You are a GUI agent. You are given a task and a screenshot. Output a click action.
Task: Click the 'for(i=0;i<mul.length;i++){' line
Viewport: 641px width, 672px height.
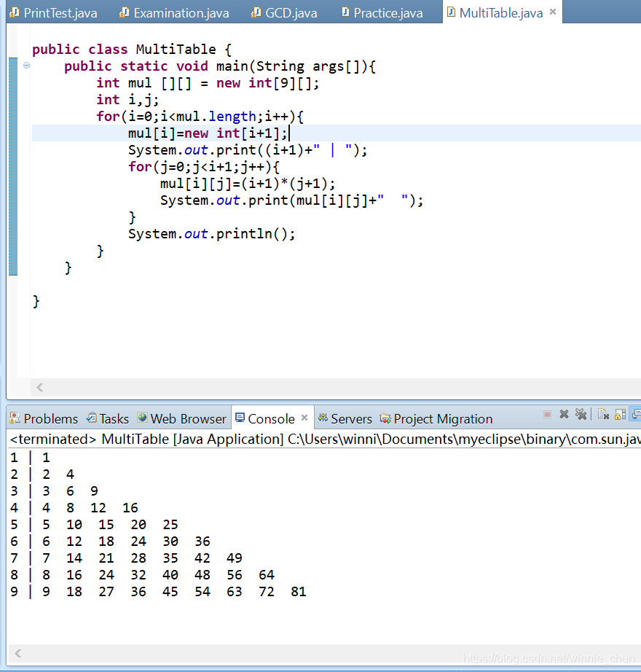[200, 116]
